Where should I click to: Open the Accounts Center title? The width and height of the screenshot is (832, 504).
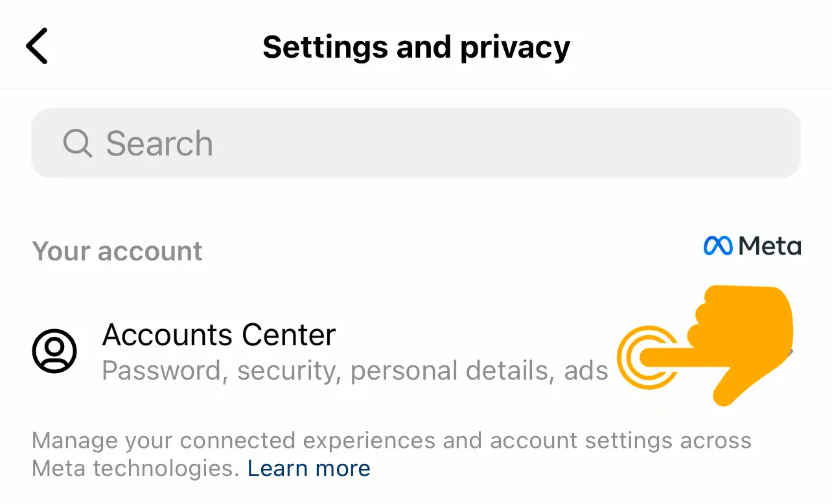(219, 335)
